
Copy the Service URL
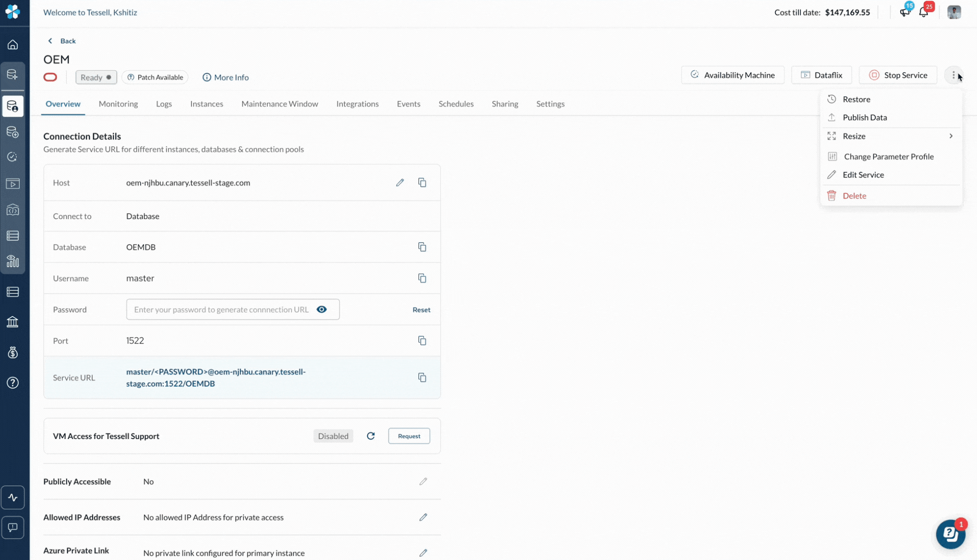coord(422,378)
